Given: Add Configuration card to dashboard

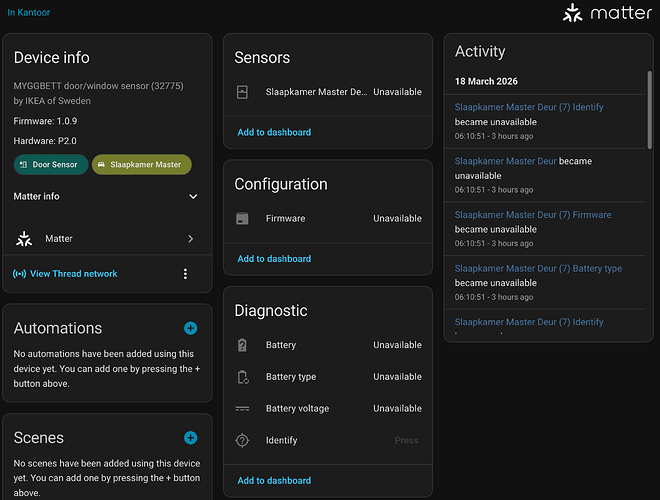Looking at the screenshot, I should click(274, 259).
